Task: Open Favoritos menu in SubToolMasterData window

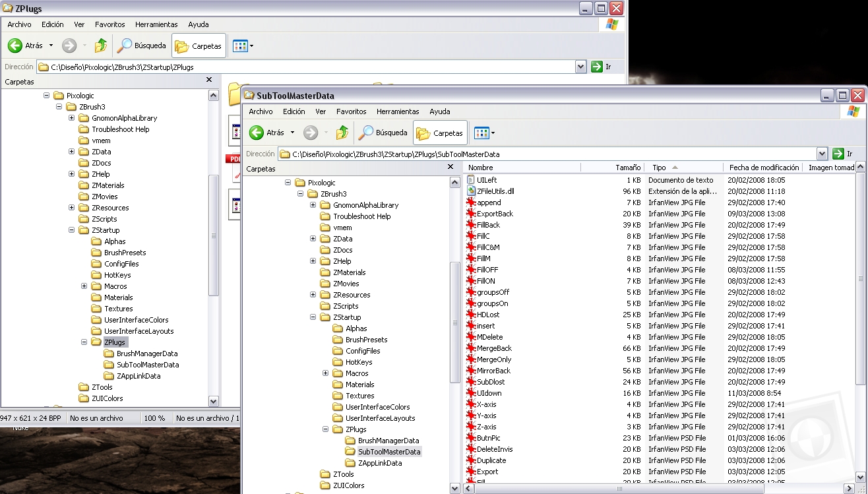Action: [351, 111]
